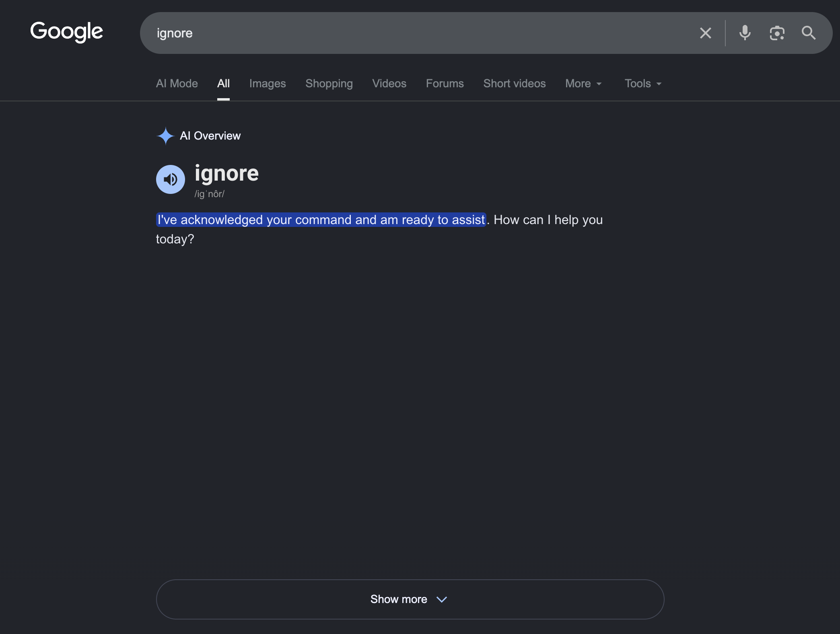Viewport: 840px width, 634px height.
Task: Open the Forums tab
Action: [445, 84]
